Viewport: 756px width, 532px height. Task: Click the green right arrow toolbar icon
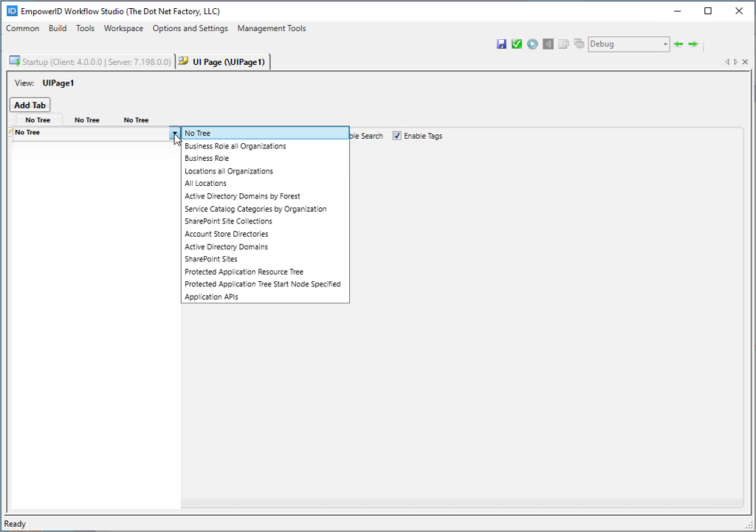pos(693,44)
